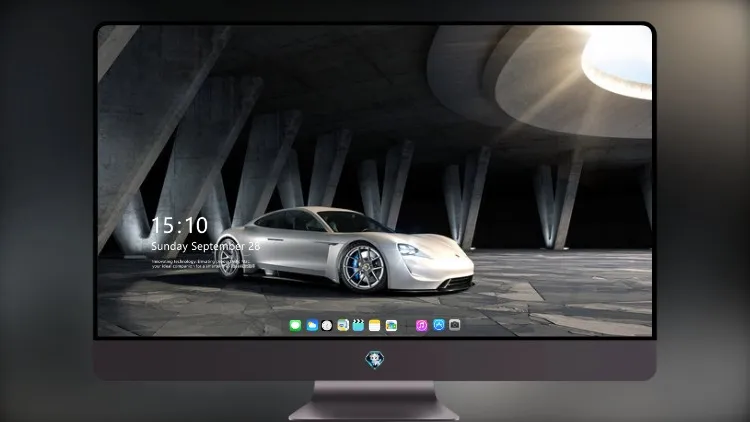Open the yellow Notes app
This screenshot has height=422, width=750.
click(x=375, y=325)
